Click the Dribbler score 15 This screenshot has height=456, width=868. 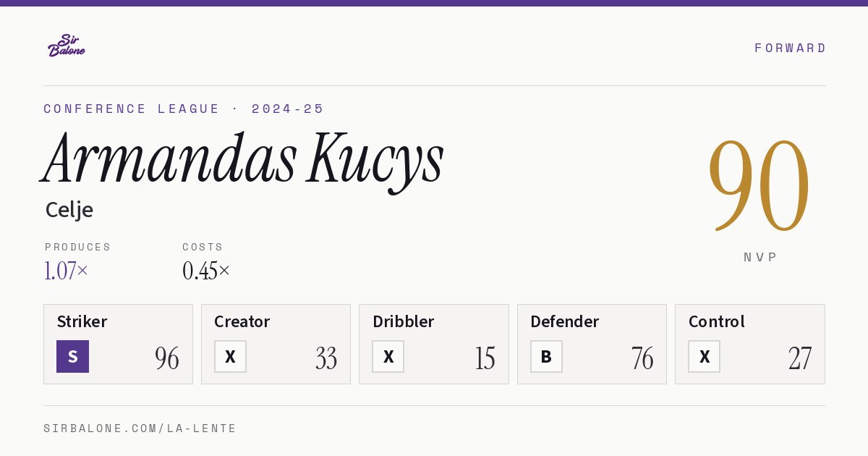coord(485,358)
